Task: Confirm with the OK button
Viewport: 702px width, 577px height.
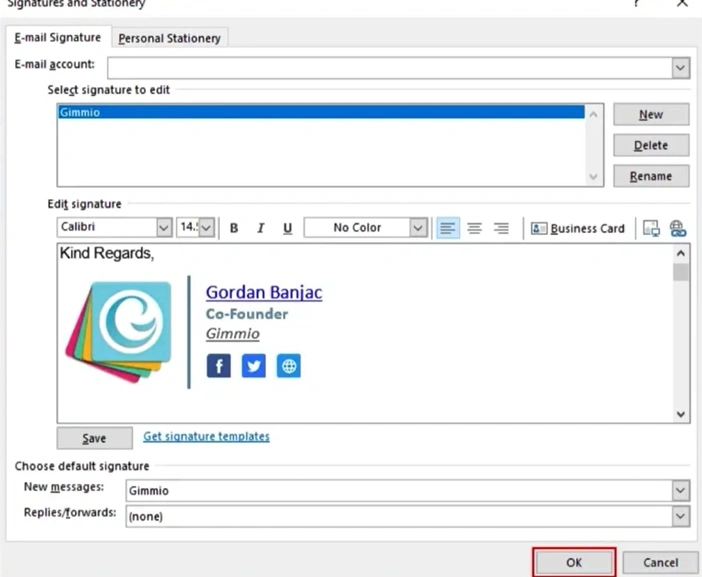Action: point(574,562)
